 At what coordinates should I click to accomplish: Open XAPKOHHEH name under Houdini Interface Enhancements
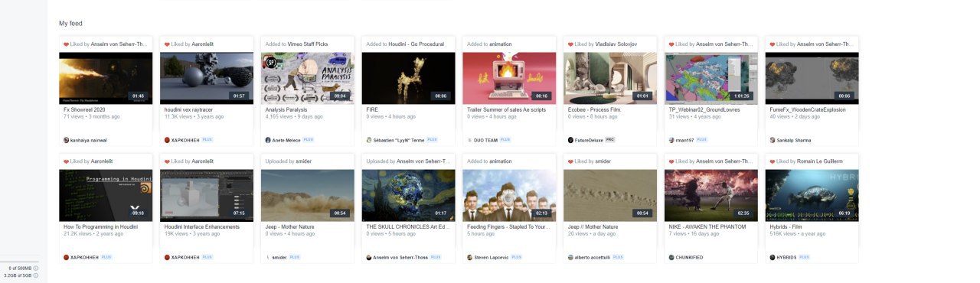(186, 257)
